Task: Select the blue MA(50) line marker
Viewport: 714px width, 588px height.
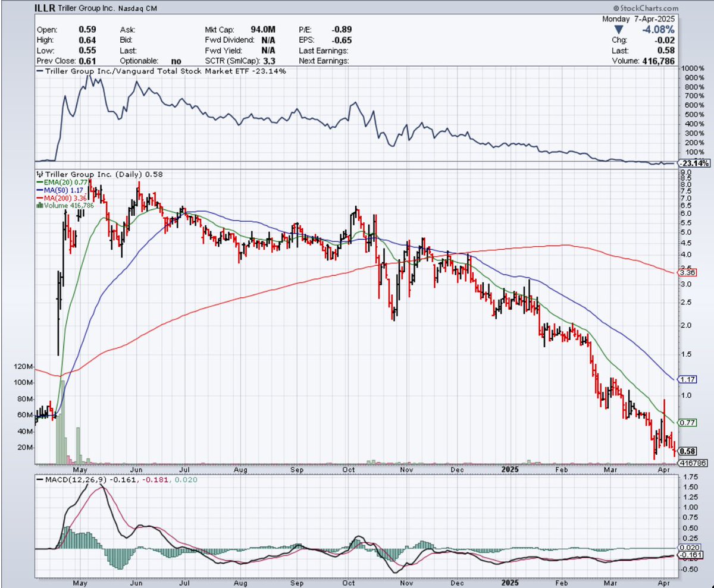Action: 40,188
